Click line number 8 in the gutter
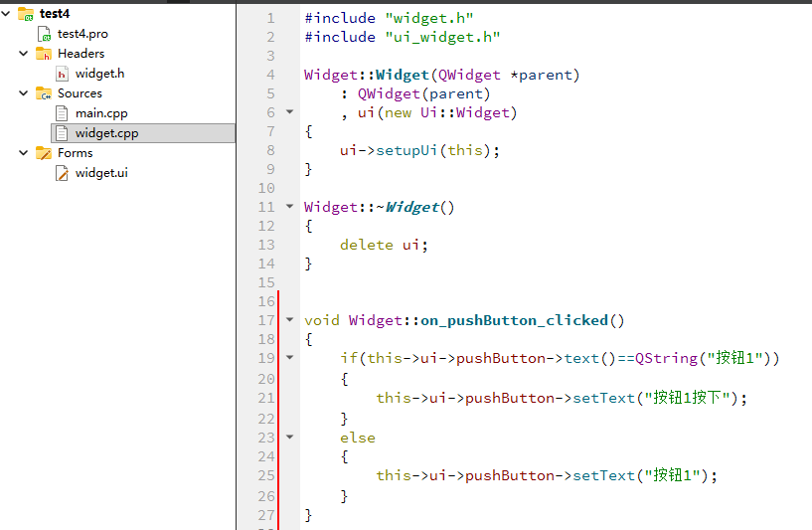The width and height of the screenshot is (812, 530). (x=271, y=150)
